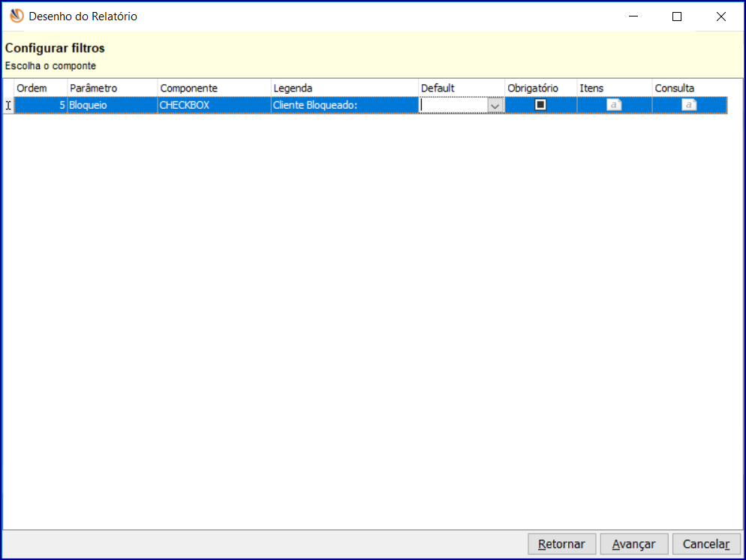Click the Retornar button
This screenshot has height=560, width=746.
561,543
